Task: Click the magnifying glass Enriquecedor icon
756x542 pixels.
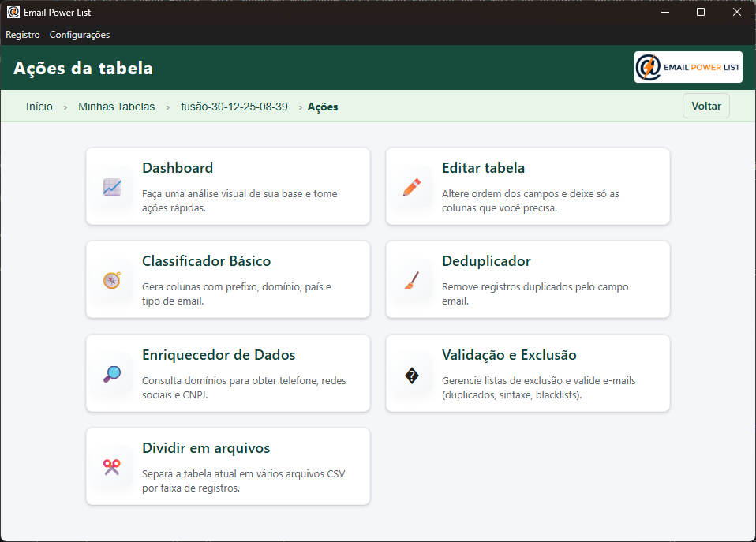Action: (x=112, y=374)
